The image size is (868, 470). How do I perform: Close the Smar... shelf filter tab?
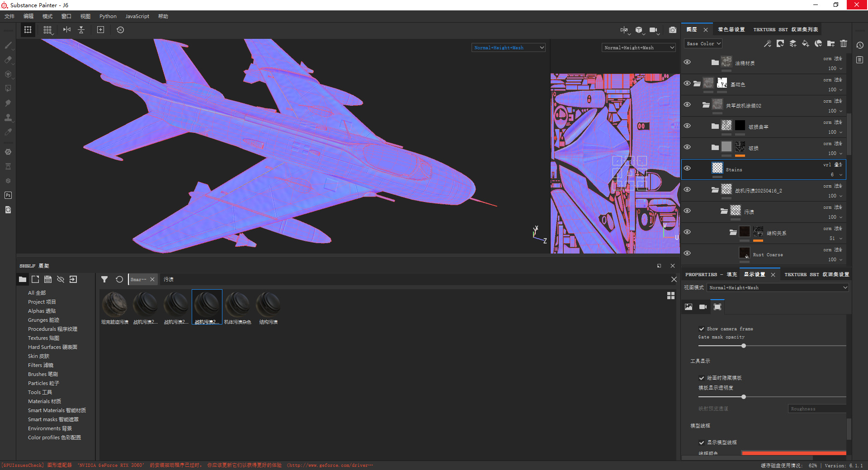152,279
